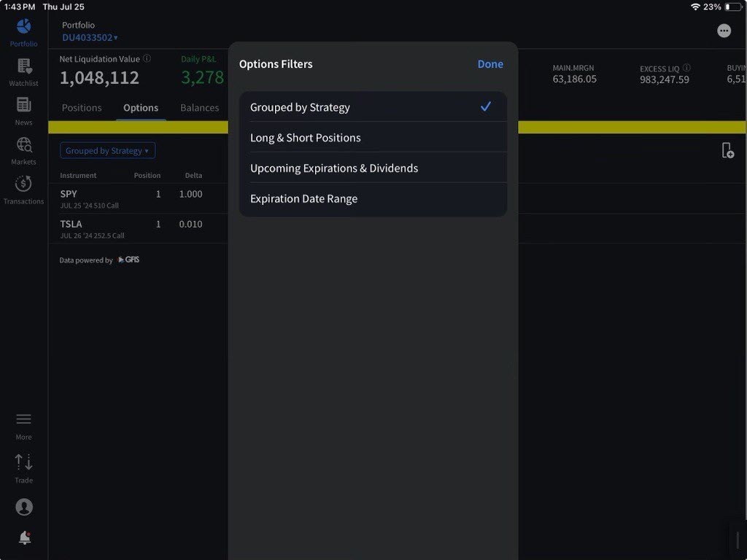Click the Position column header
The height and width of the screenshot is (560, 747).
pos(147,175)
